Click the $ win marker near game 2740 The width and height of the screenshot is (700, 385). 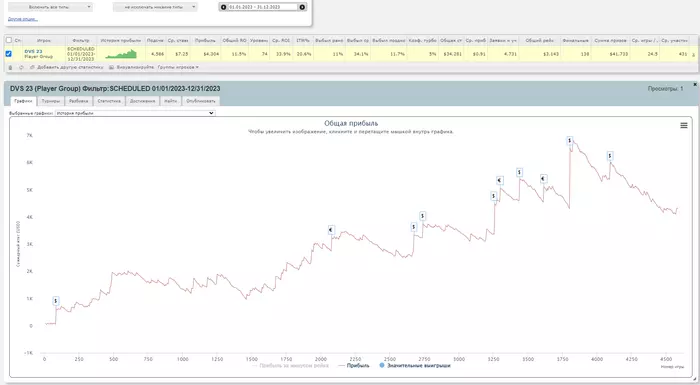(x=423, y=216)
